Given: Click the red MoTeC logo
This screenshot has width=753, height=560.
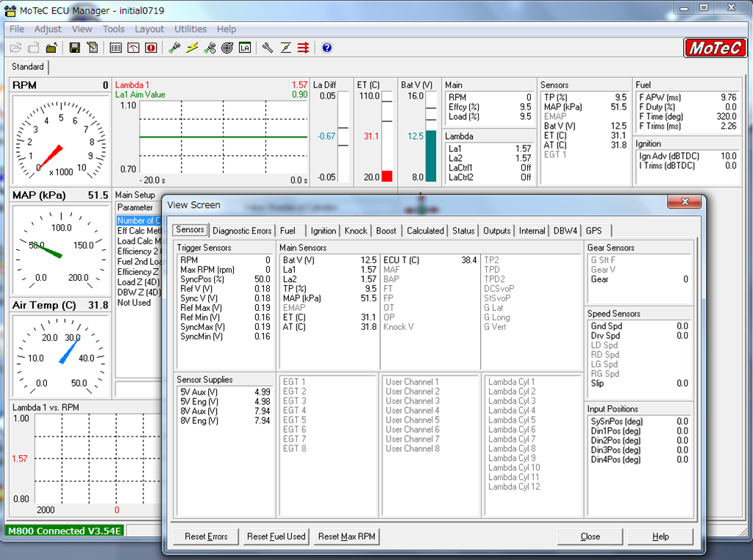Looking at the screenshot, I should tap(715, 48).
